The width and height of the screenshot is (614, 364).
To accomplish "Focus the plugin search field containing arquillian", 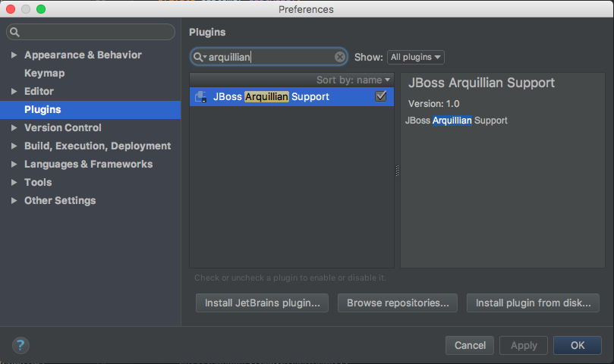I will pyautogui.click(x=269, y=57).
